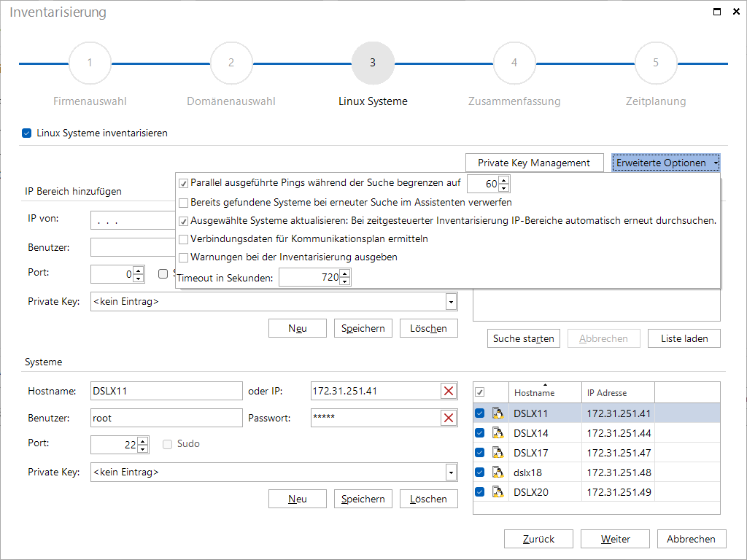This screenshot has height=560, width=747.
Task: Go to step 1 Firmenauswahl
Action: coord(90,63)
